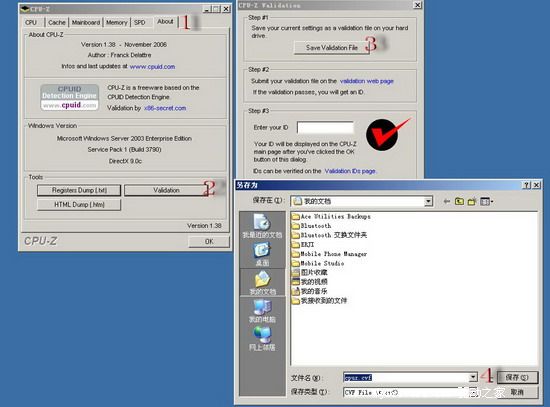The height and width of the screenshot is (407, 550).
Task: Select the Bluetooth 交换文件夹 folder
Action: click(329, 235)
